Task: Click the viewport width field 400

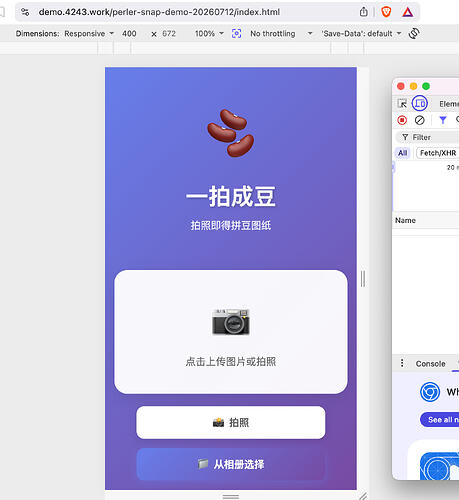Action: (129, 34)
